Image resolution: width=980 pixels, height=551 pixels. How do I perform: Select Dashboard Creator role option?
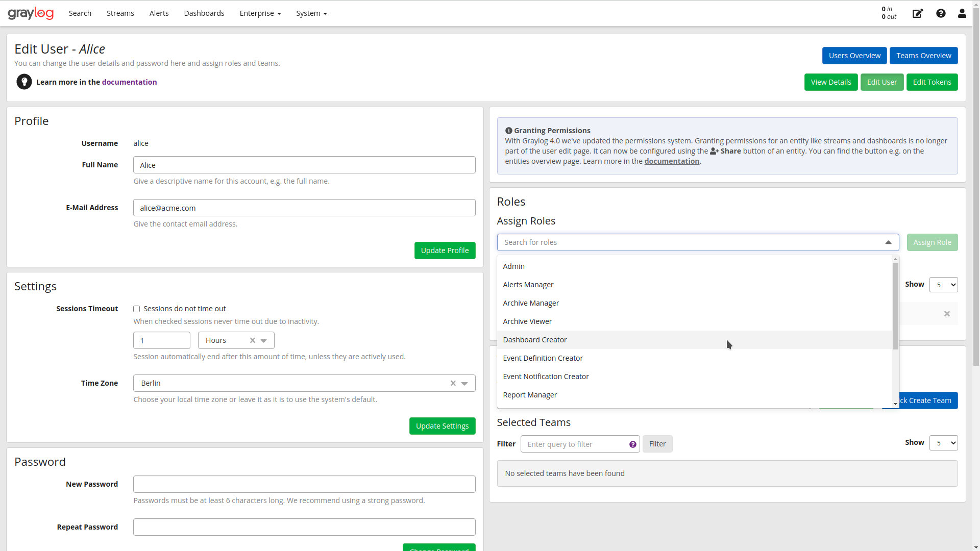pos(534,340)
